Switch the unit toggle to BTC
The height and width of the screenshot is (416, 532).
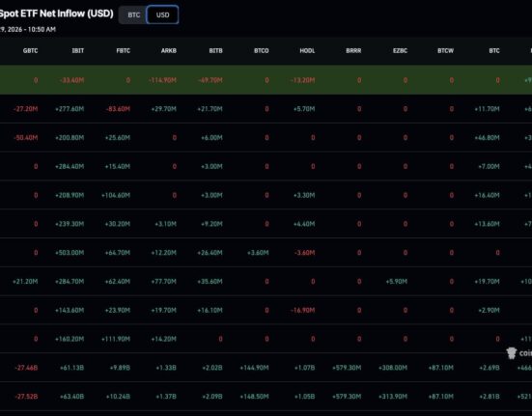pos(133,14)
